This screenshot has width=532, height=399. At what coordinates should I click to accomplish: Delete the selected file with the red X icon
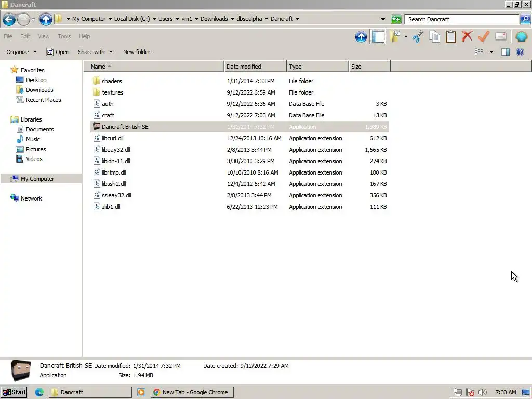pos(467,36)
